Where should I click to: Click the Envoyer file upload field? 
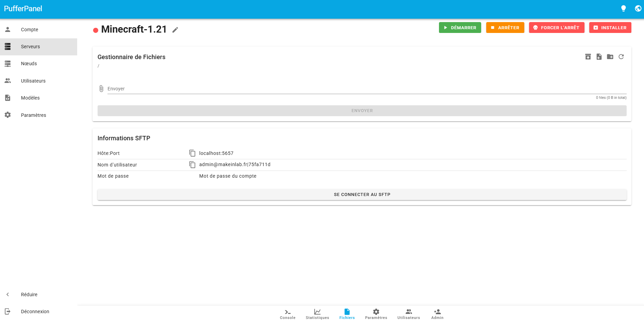tap(367, 89)
